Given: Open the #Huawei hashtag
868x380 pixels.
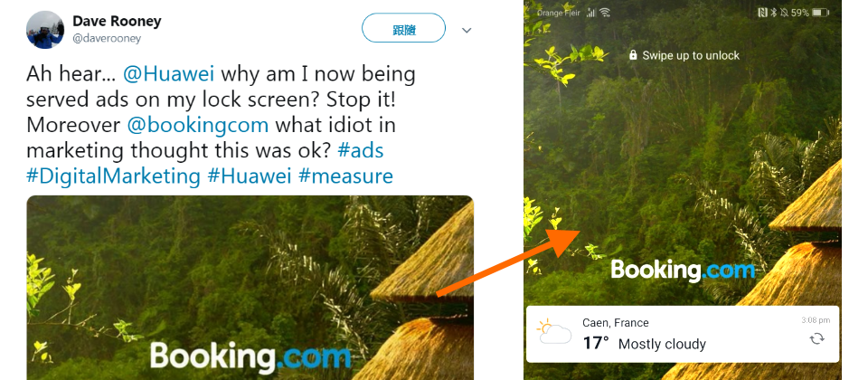Looking at the screenshot, I should coord(250,176).
